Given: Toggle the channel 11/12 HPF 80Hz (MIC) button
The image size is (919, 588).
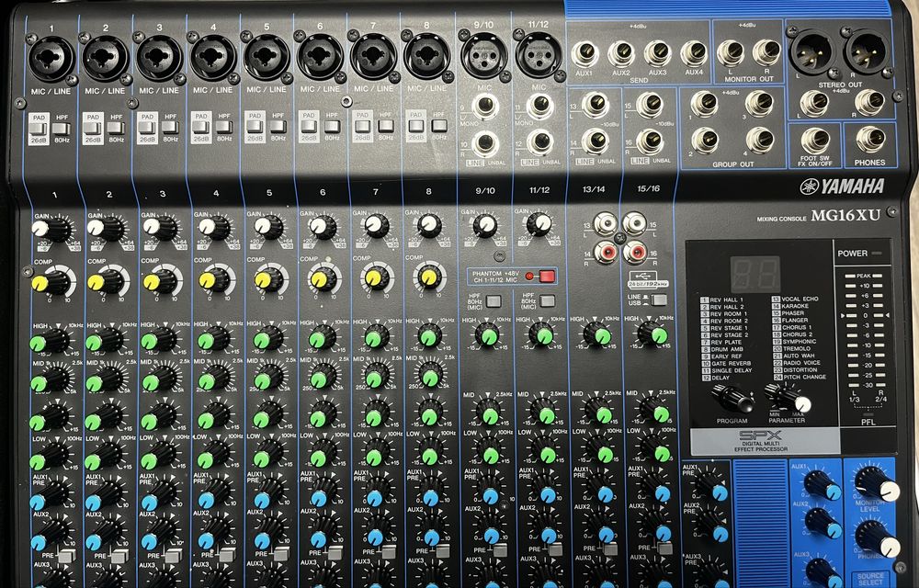Looking at the screenshot, I should (x=548, y=300).
